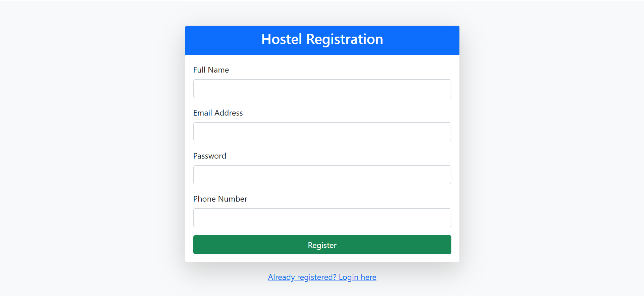Click the "Email Address" label text
The width and height of the screenshot is (644, 296).
(218, 113)
